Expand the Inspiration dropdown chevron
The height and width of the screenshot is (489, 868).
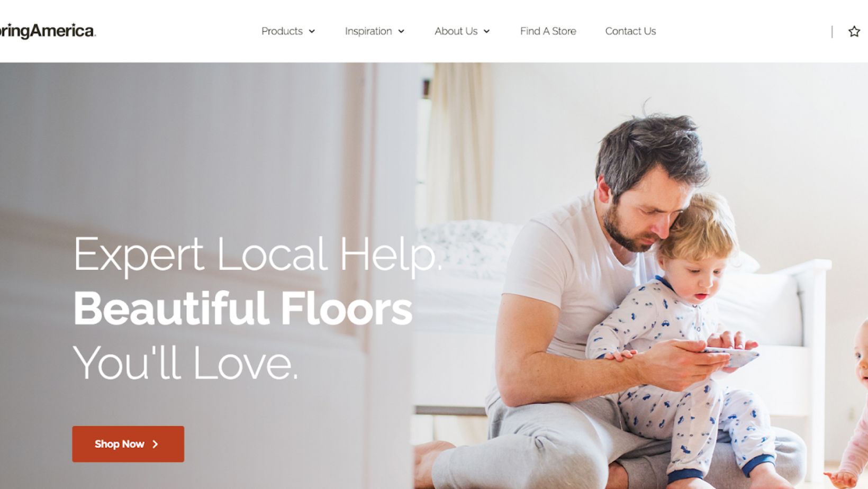[401, 31]
